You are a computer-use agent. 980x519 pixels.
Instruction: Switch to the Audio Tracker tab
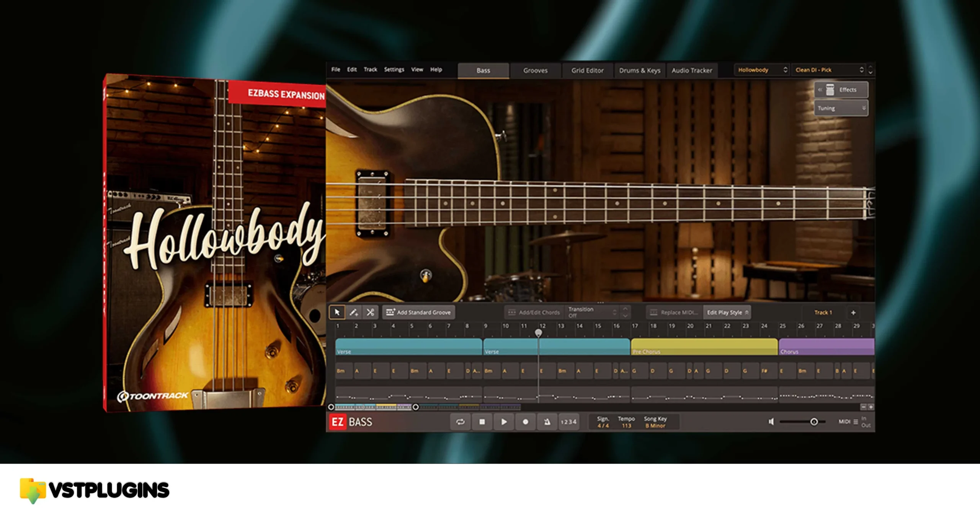pos(692,70)
